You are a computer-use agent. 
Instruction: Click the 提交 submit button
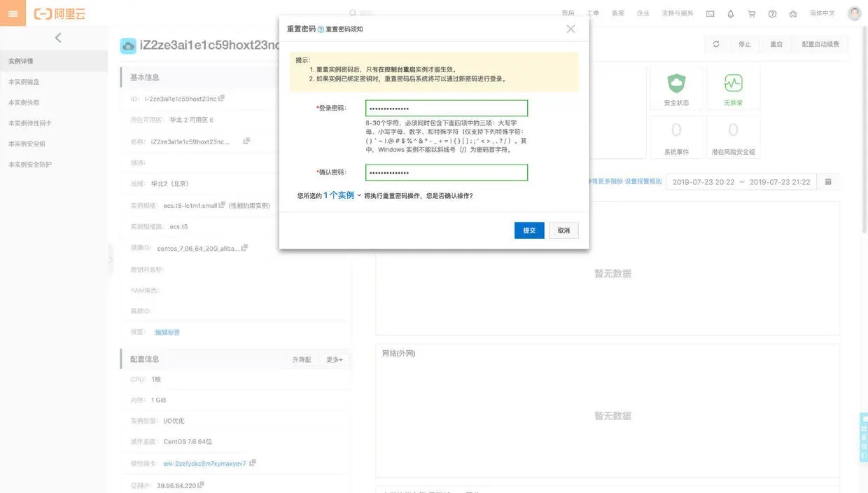(x=529, y=230)
